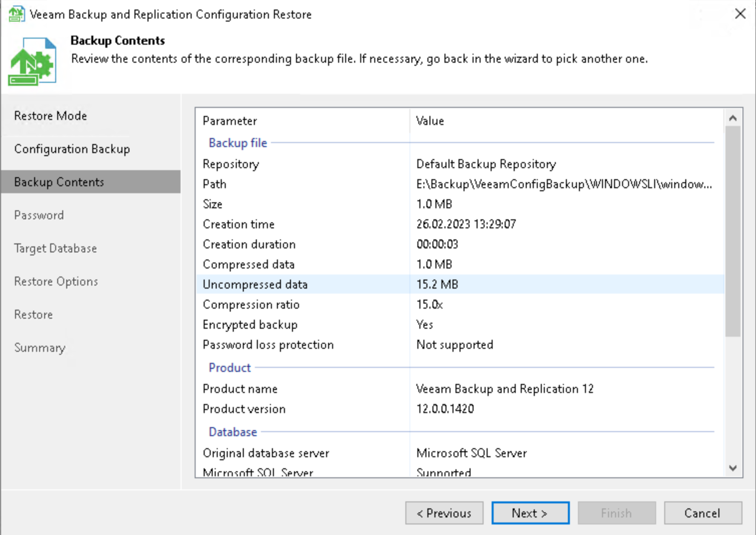
Task: Click the Parameter column header
Action: click(303, 121)
